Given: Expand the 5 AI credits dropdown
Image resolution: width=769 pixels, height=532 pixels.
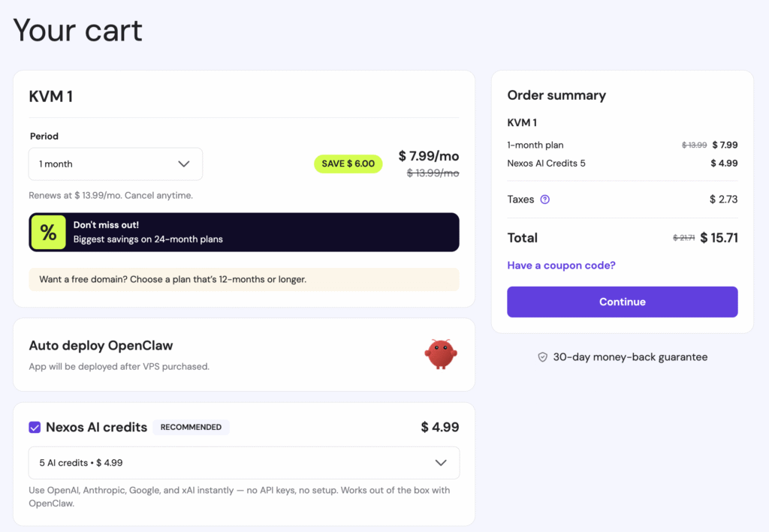Looking at the screenshot, I should (x=244, y=463).
